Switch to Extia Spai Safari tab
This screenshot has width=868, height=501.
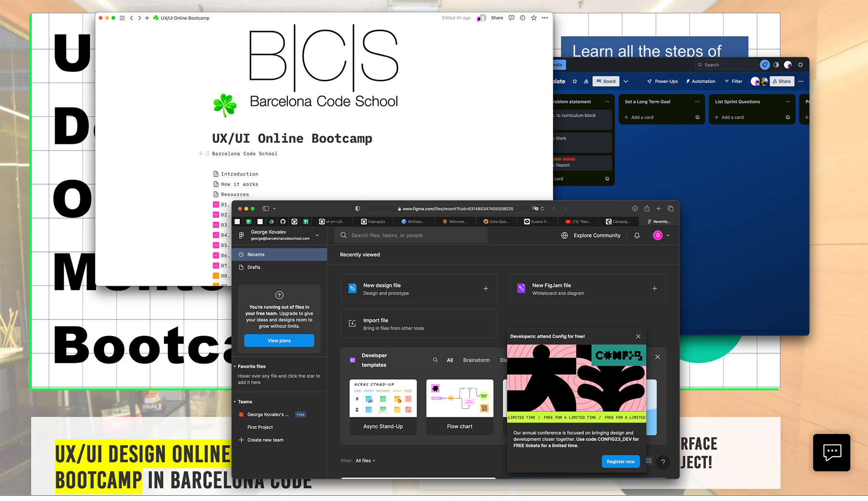pos(496,222)
